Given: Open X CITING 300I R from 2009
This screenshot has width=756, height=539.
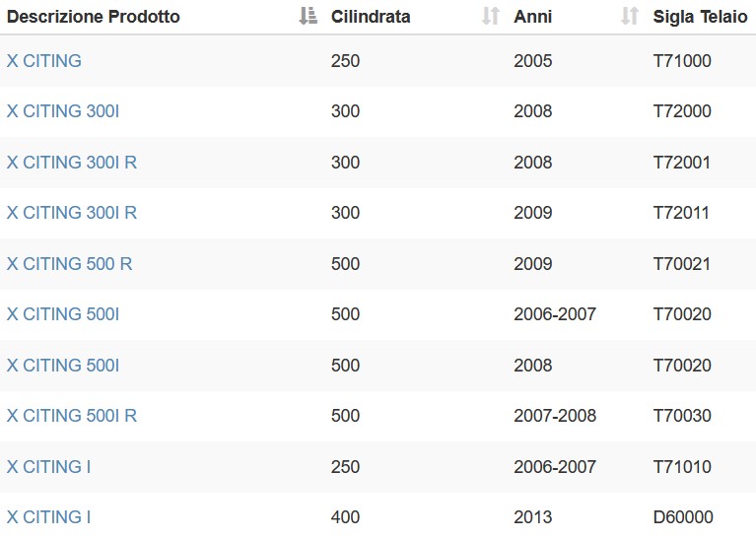Looking at the screenshot, I should [x=72, y=212].
